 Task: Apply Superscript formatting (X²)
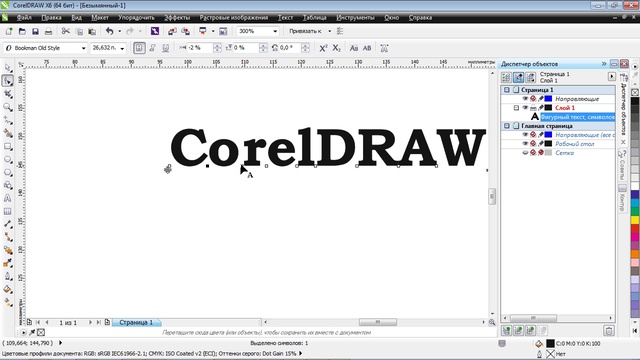tap(323, 48)
